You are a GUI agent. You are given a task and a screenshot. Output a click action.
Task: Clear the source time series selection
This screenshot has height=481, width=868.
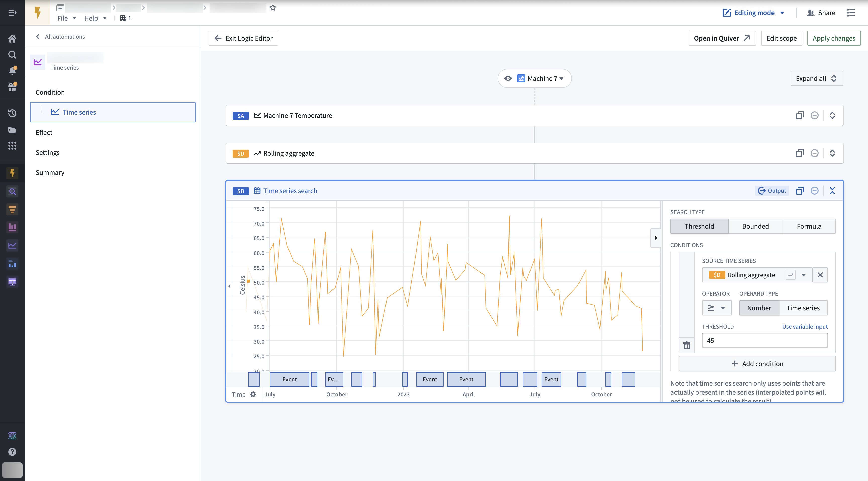click(x=820, y=275)
